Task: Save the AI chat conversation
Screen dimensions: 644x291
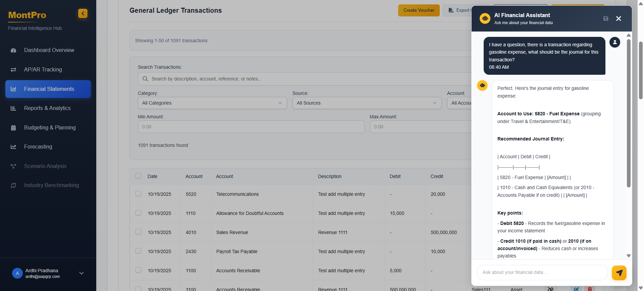Action: (606, 18)
